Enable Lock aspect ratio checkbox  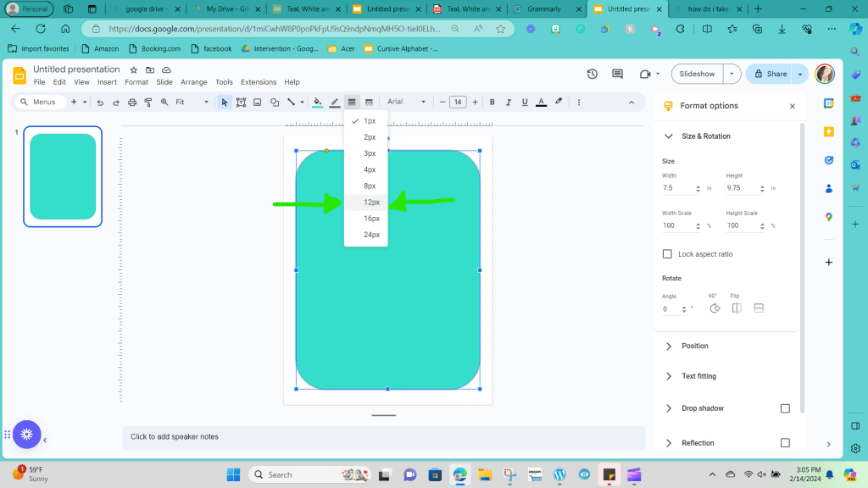(x=667, y=254)
